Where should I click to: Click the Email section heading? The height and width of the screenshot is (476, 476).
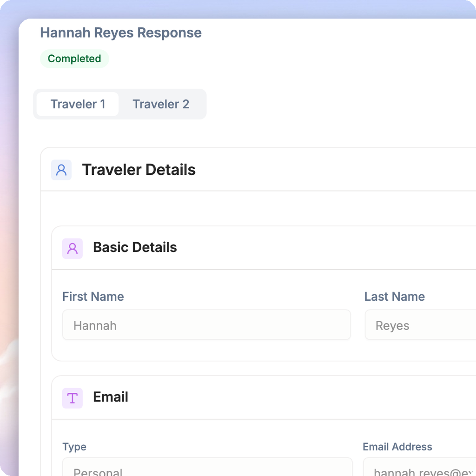coord(111,397)
